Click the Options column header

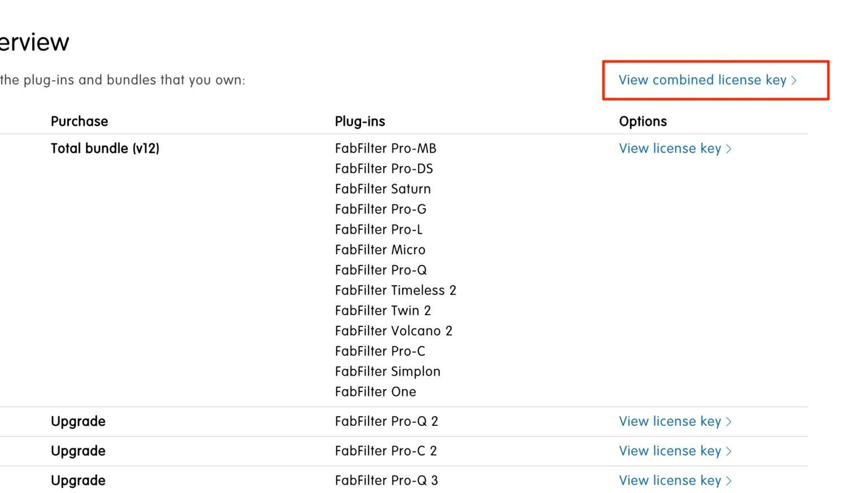click(x=643, y=121)
